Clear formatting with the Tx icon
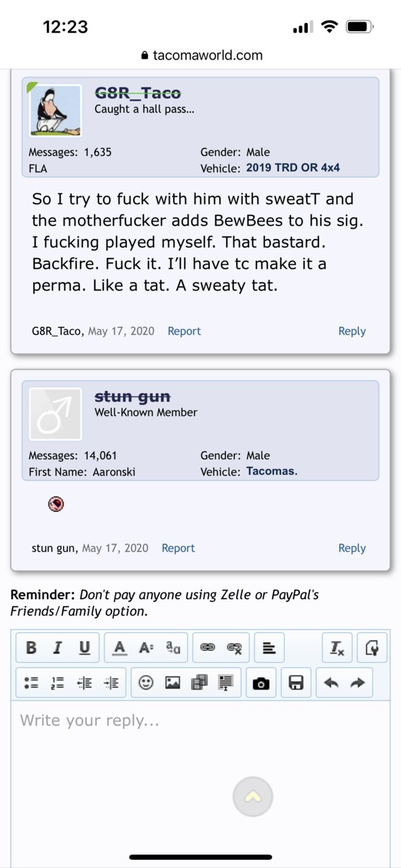Screen dimensions: 401x868 coord(337,648)
